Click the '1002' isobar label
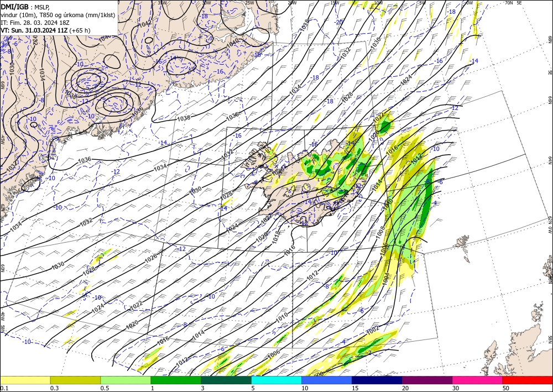Viewport: 553px width, 392px height. coord(373,330)
